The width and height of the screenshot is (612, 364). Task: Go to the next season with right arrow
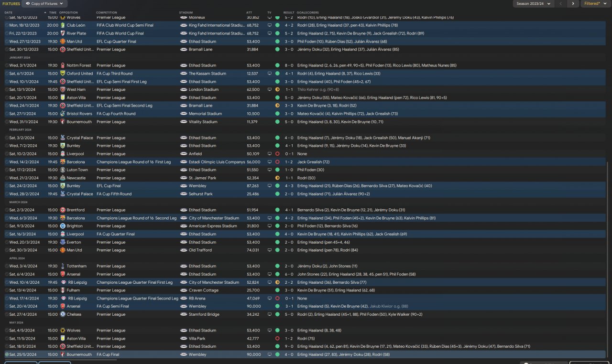click(x=573, y=3)
